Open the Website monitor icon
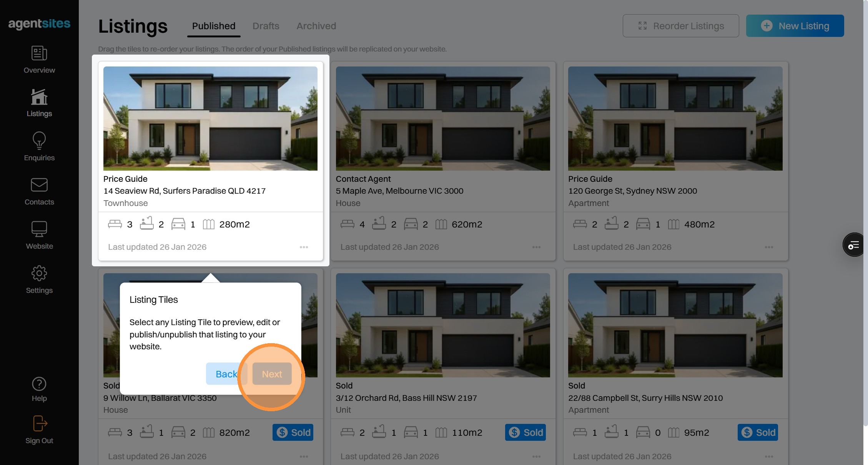Image resolution: width=868 pixels, height=465 pixels. (39, 229)
